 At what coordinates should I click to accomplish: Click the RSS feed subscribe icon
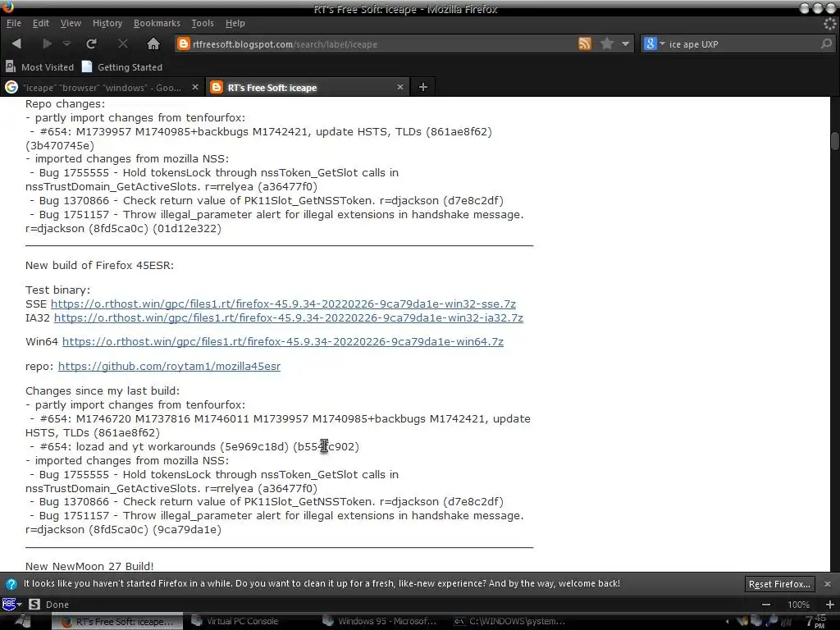coord(585,44)
